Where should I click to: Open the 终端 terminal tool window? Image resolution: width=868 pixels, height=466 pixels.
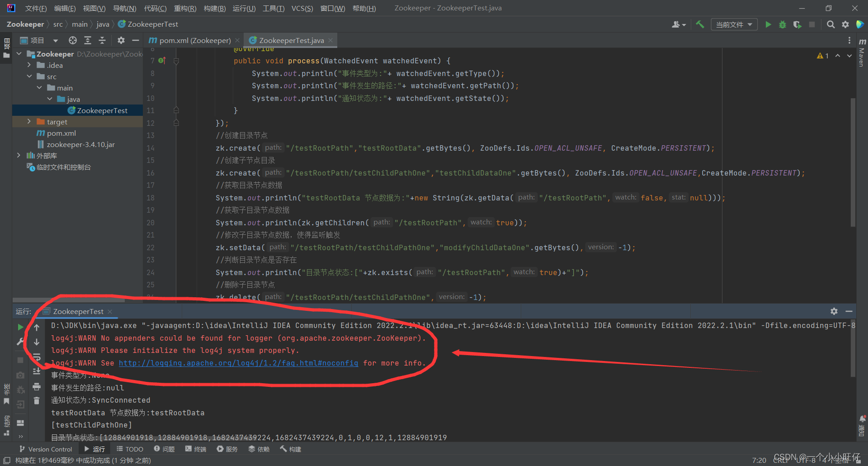(196, 449)
